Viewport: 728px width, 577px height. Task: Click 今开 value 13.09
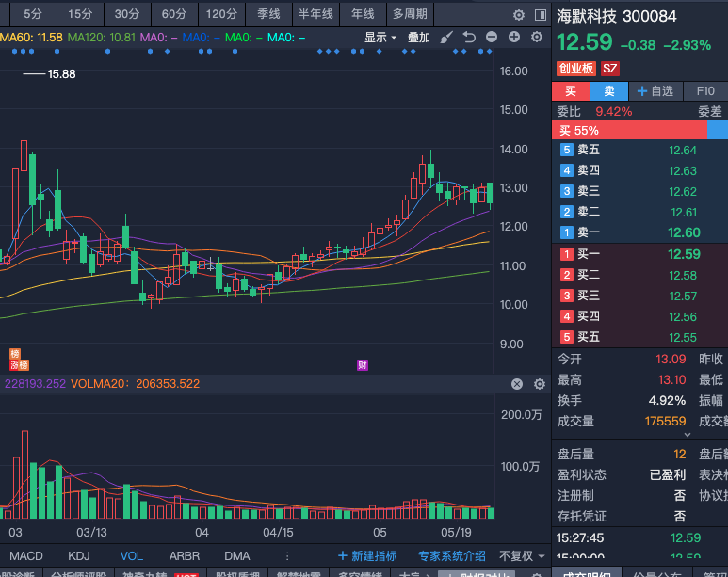click(671, 359)
